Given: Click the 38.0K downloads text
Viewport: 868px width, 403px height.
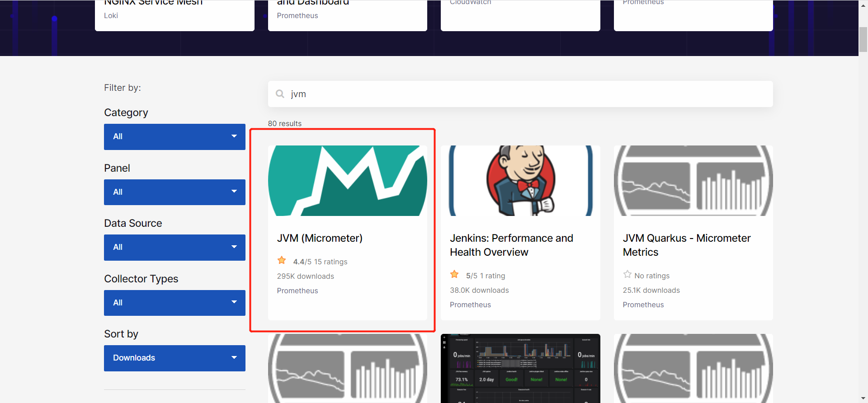Looking at the screenshot, I should coord(479,290).
